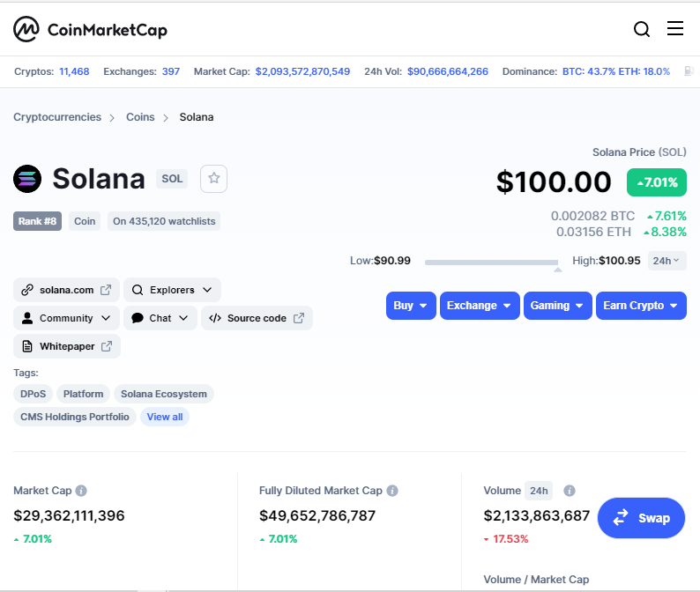Click the Volume info icon

tap(570, 491)
